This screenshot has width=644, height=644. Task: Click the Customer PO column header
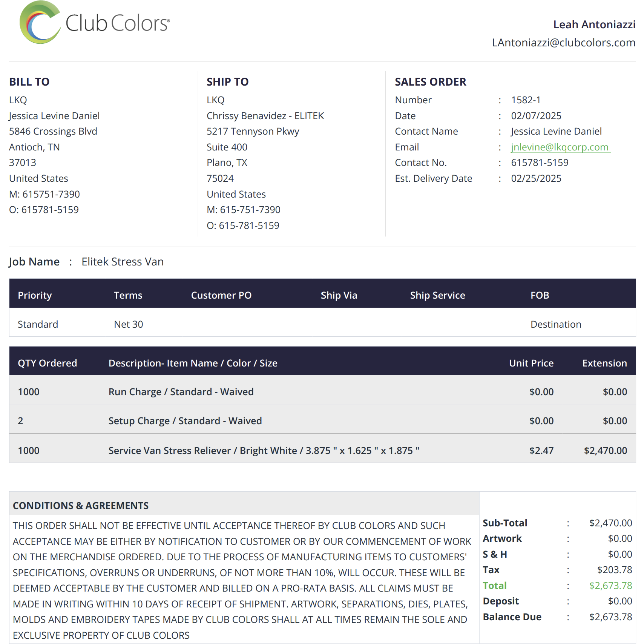click(221, 295)
